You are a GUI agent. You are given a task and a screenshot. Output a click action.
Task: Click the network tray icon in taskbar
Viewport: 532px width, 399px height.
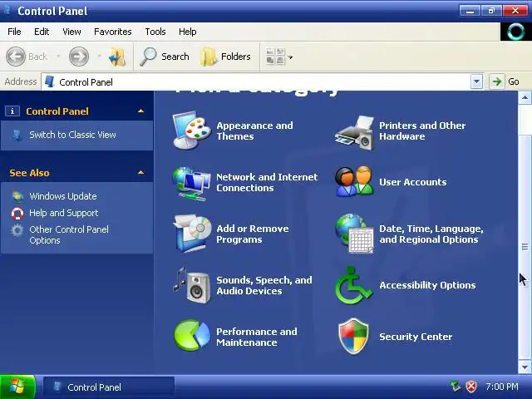[456, 386]
